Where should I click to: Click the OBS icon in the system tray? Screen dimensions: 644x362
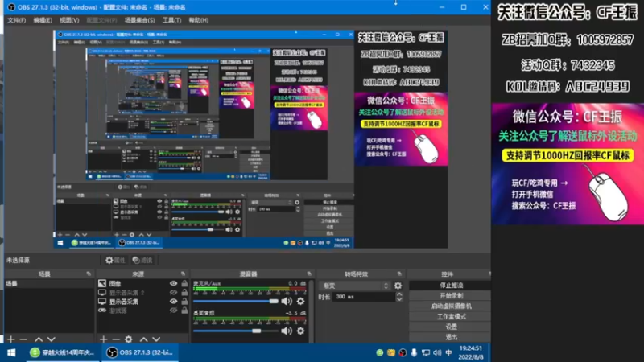402,352
